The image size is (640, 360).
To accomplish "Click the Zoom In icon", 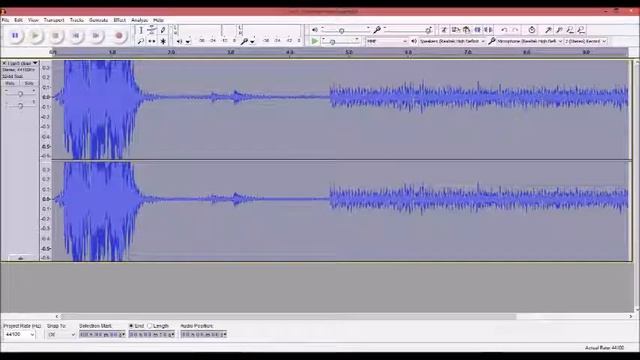I will [x=549, y=30].
